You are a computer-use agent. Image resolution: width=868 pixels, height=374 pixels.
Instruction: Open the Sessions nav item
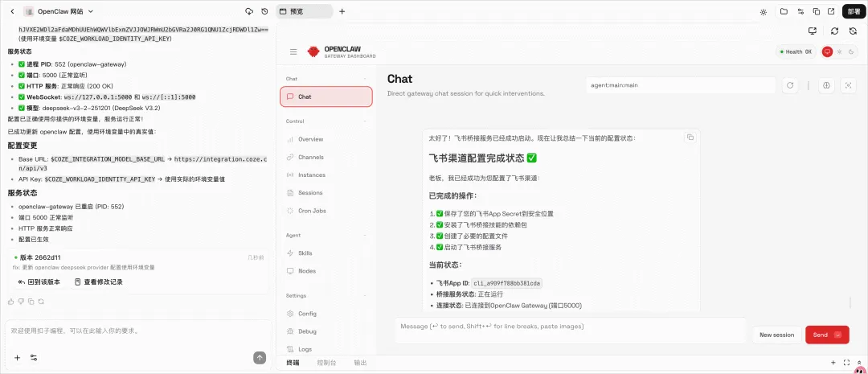point(326,193)
